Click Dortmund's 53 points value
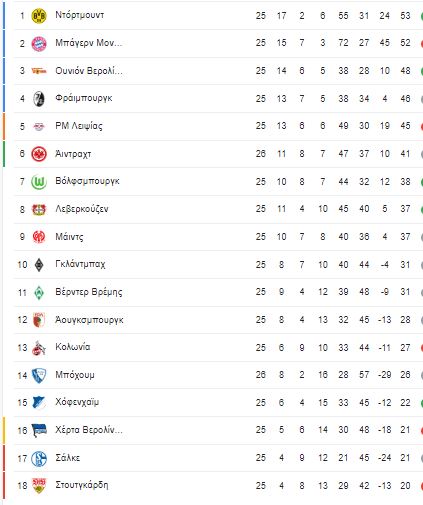Image resolution: width=423 pixels, height=505 pixels. point(405,16)
